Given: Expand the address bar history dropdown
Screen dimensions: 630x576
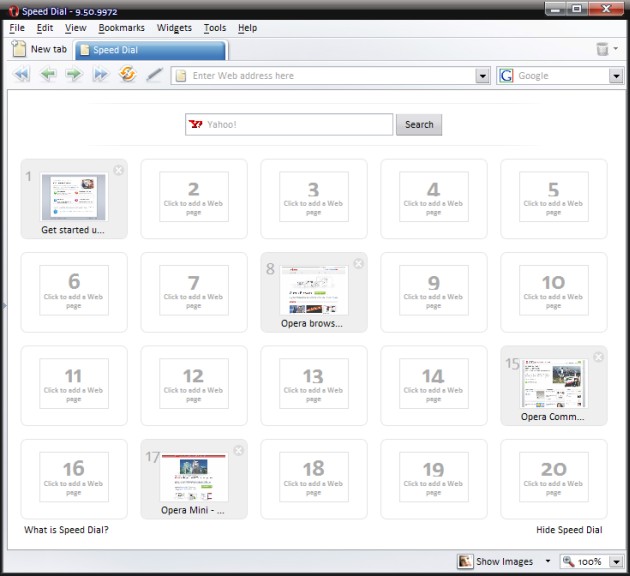Looking at the screenshot, I should click(483, 76).
